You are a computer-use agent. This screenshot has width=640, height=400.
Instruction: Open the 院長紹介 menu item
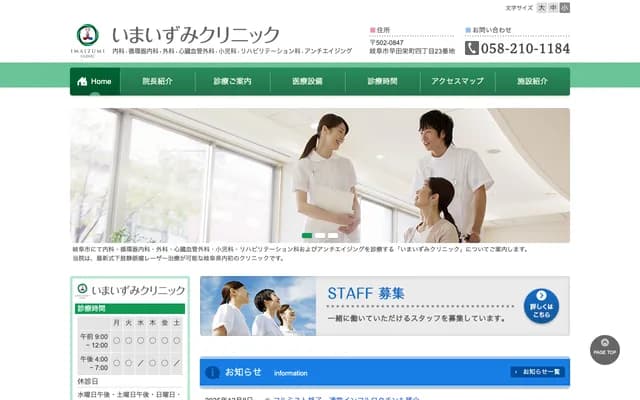pyautogui.click(x=158, y=81)
